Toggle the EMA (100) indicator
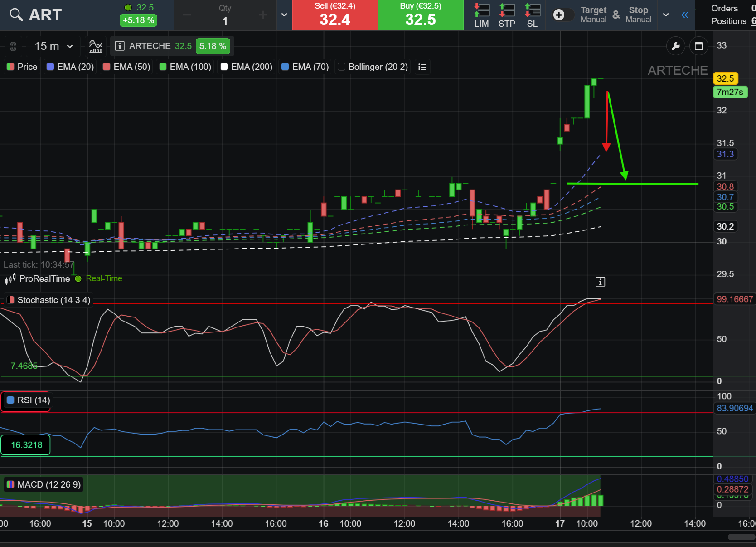756x547 pixels. click(185, 67)
